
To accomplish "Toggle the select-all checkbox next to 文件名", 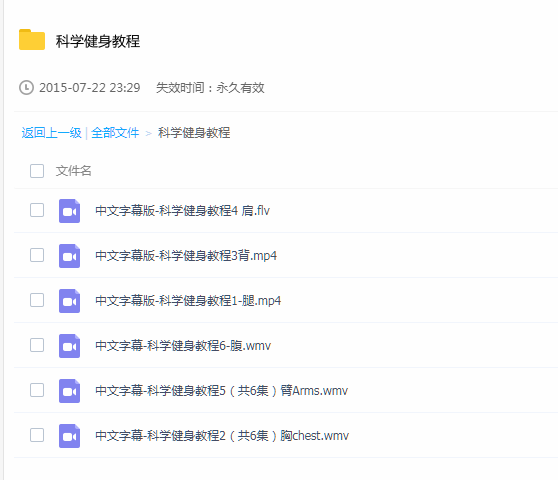I will 37,171.
